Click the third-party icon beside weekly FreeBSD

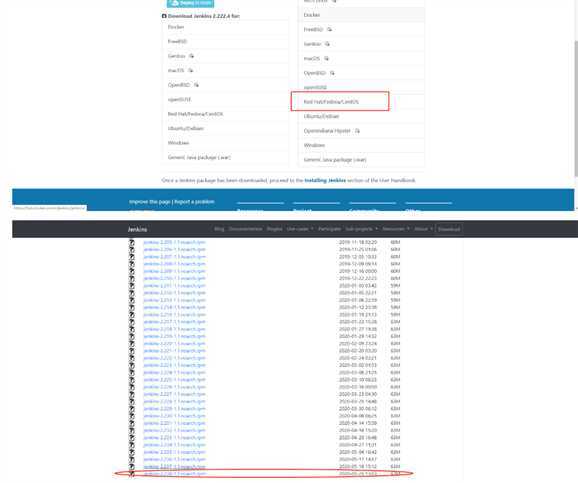(x=329, y=29)
